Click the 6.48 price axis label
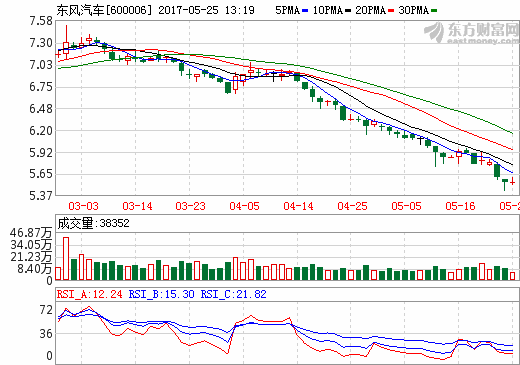This screenshot has width=520, height=365. [41, 109]
